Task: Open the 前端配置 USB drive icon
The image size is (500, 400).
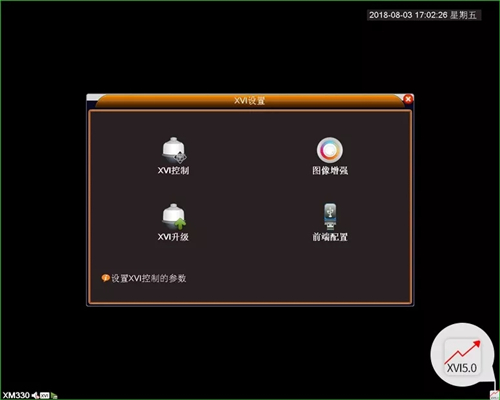Action: (330, 217)
